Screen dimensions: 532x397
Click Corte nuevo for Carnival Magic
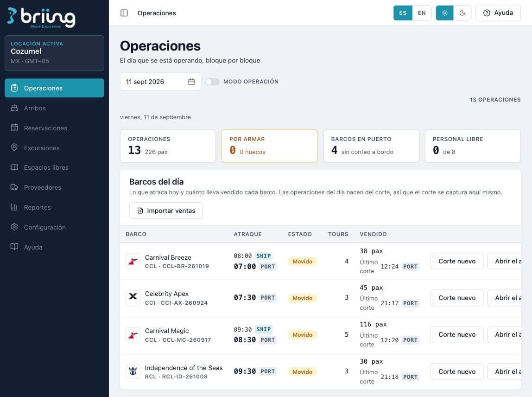point(456,334)
